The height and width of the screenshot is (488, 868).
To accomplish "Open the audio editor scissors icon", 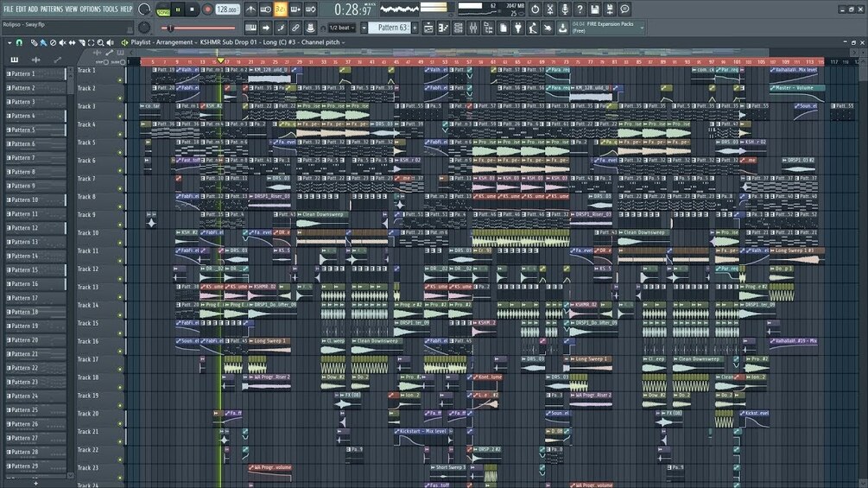I will (x=549, y=10).
